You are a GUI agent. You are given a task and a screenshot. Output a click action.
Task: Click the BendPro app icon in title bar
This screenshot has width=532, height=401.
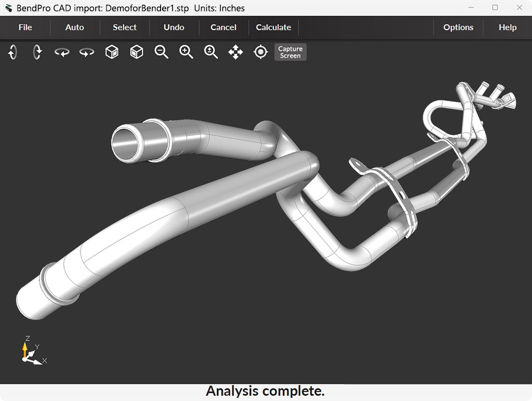[8, 8]
